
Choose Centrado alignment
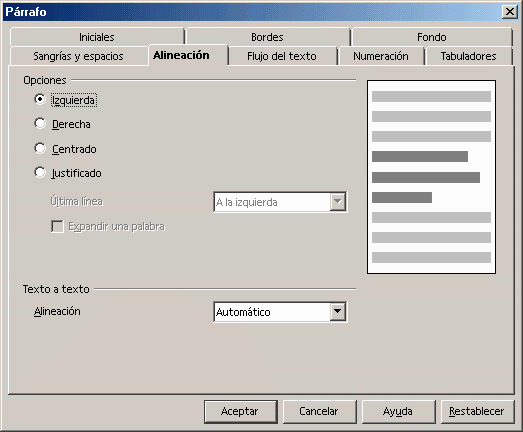click(x=40, y=148)
